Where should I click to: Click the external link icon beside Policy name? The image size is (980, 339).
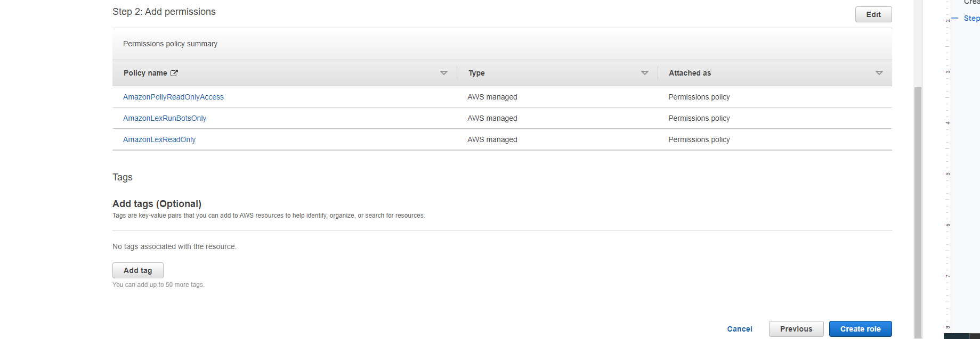click(174, 73)
